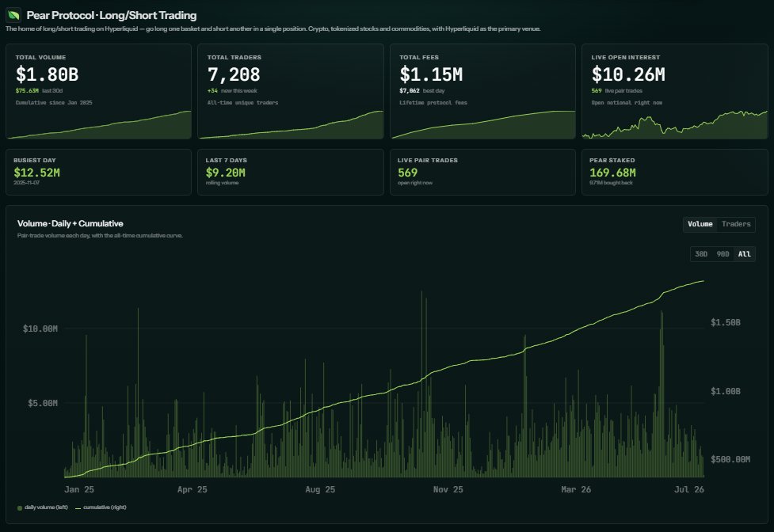Click the cumulative (right) legend item
This screenshot has height=532, width=774.
tap(101, 507)
